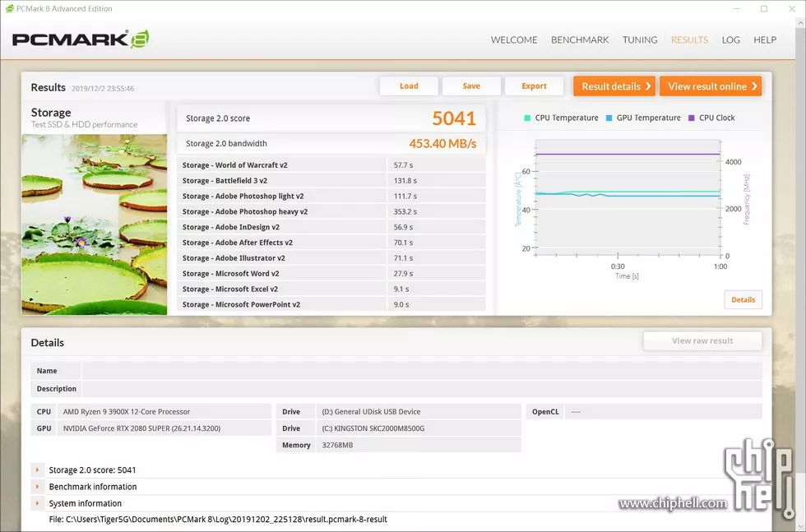Click the Storage 2.0 score value 5041
The width and height of the screenshot is (806, 532).
click(x=454, y=118)
